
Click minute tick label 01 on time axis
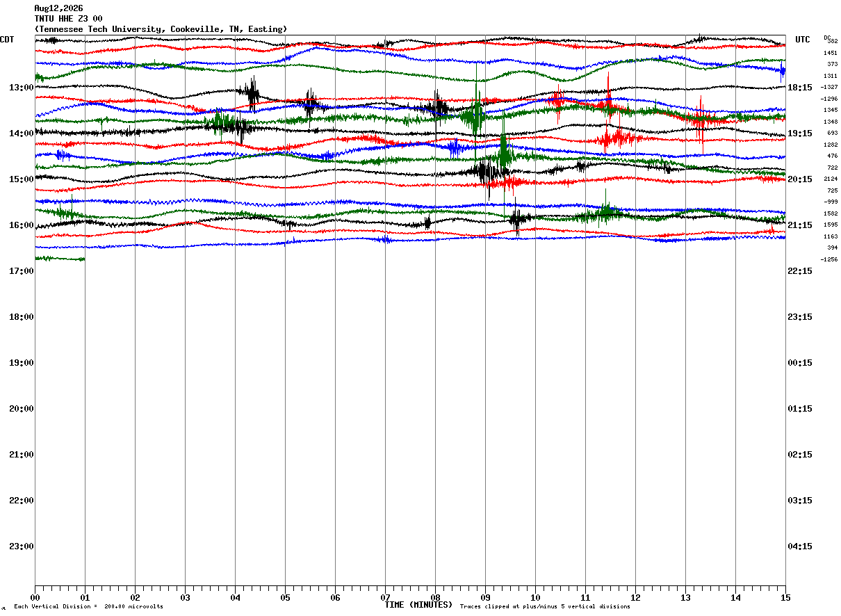pos(85,597)
